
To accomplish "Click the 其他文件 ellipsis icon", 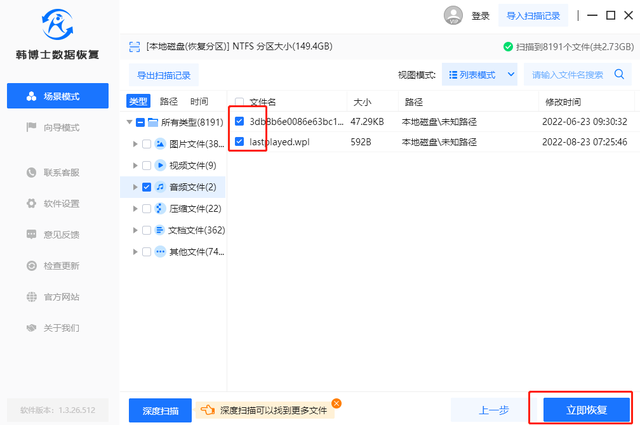I will click(x=160, y=252).
